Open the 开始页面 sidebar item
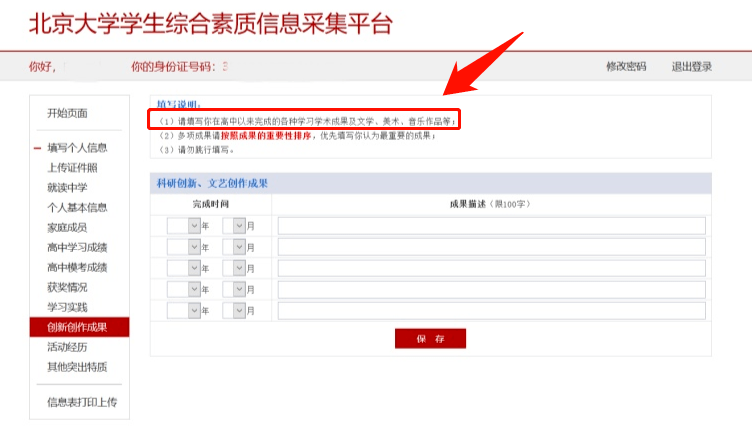This screenshot has width=752, height=432. [x=67, y=114]
